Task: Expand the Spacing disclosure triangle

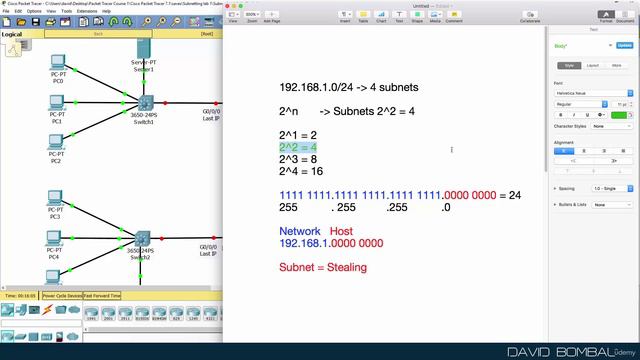Action: (x=556, y=189)
